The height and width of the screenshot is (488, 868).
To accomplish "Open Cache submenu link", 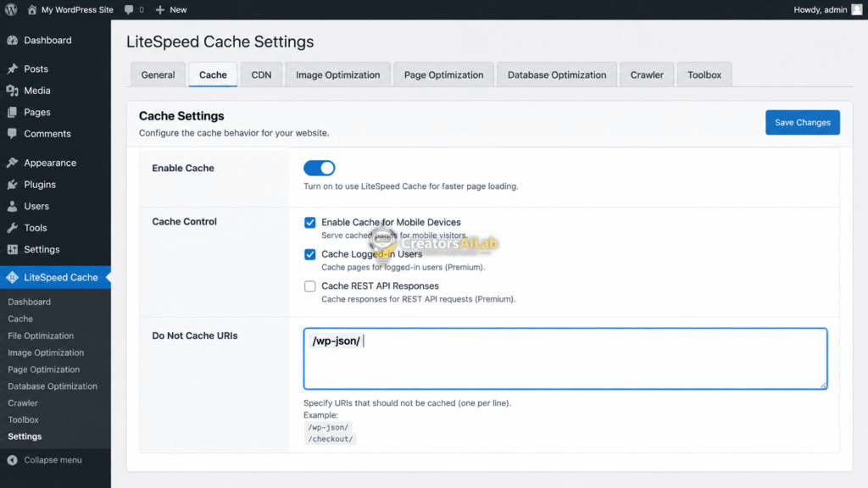I will point(20,319).
